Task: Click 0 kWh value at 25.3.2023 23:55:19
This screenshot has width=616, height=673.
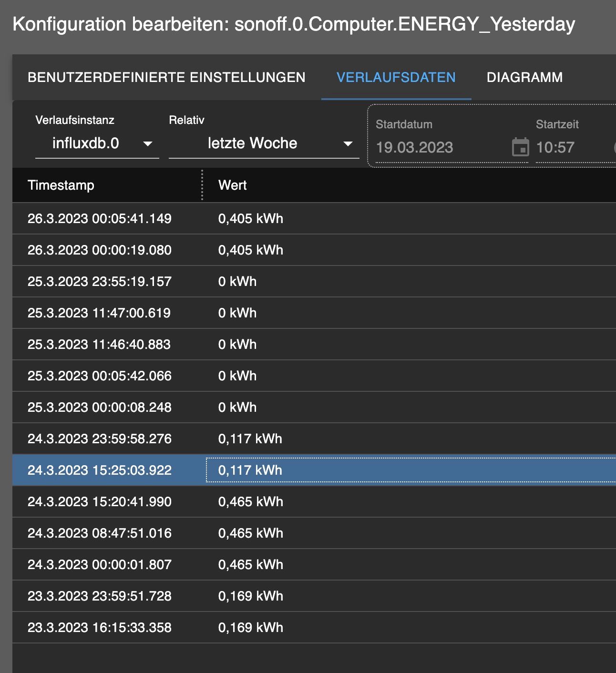Action: click(237, 281)
